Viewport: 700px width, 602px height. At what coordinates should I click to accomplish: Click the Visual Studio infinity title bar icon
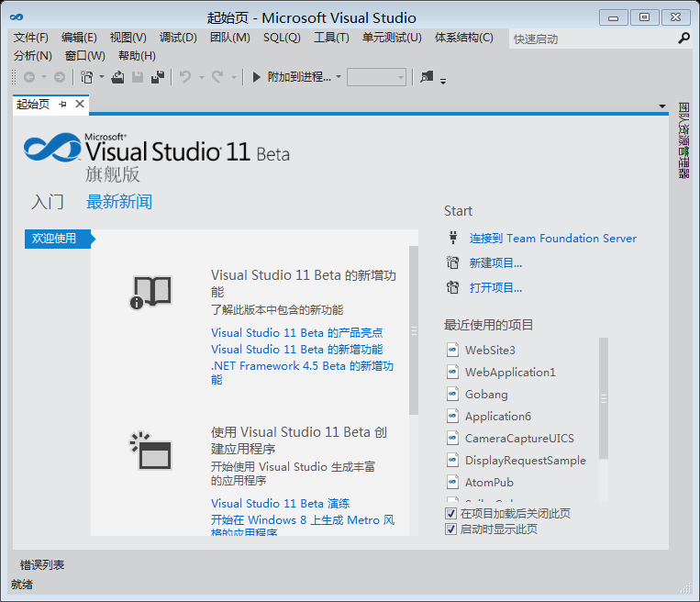(x=17, y=17)
